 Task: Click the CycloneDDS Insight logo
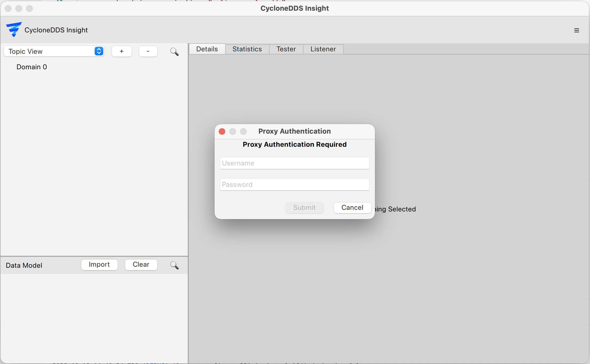pyautogui.click(x=14, y=30)
